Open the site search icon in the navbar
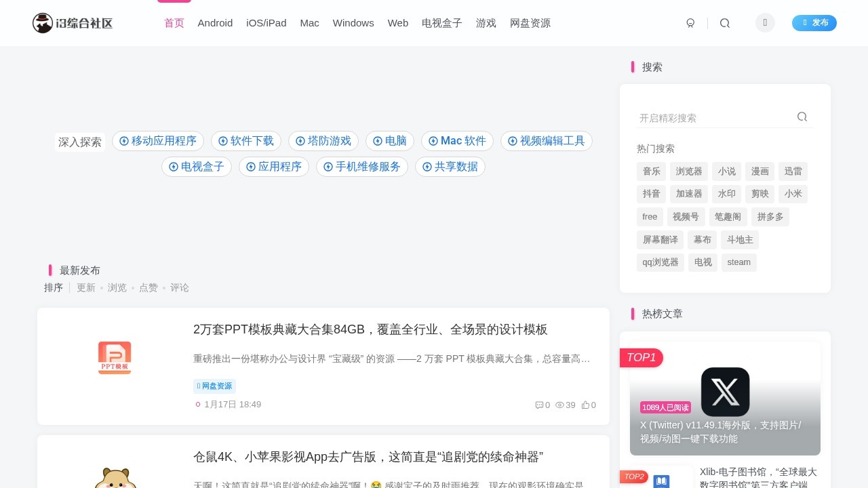Screen dimensions: 868x488 (725, 22)
